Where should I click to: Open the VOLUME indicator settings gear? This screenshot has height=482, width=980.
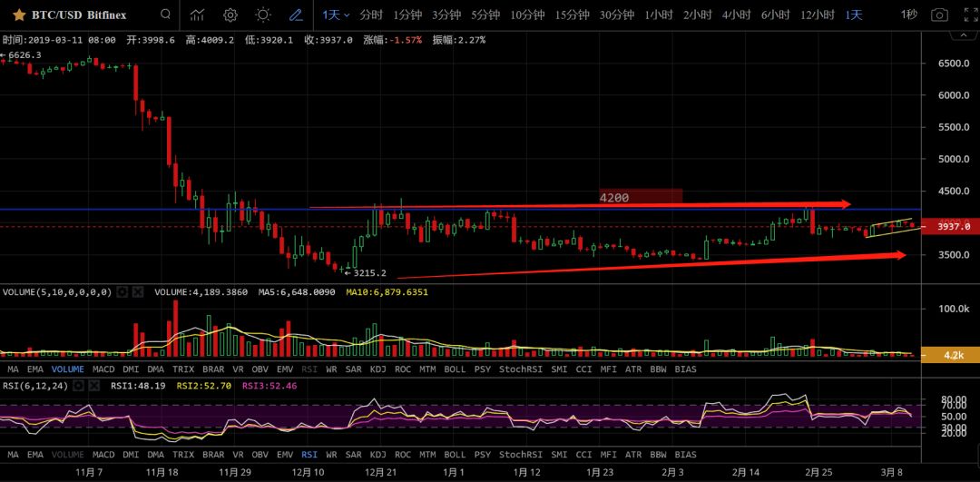pos(122,292)
